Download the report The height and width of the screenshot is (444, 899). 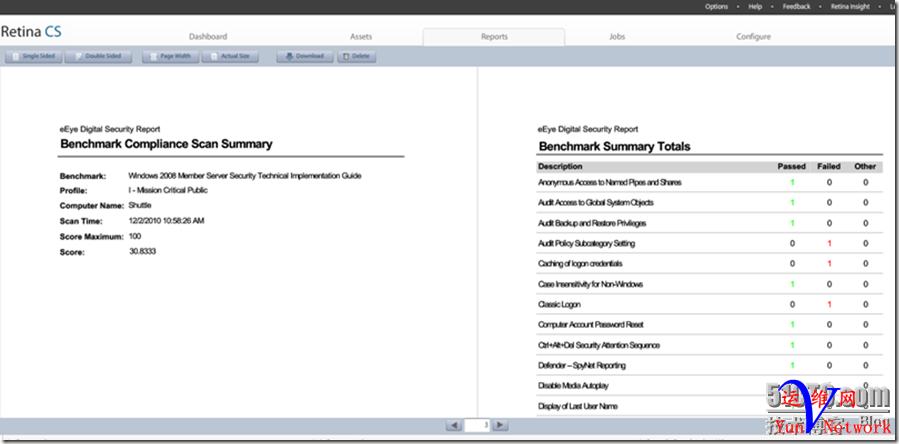[305, 56]
